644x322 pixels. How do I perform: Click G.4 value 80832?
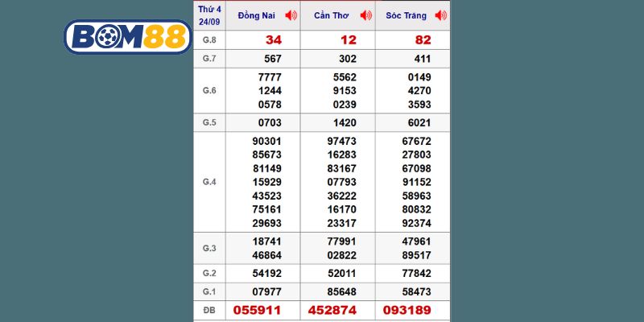click(x=416, y=209)
